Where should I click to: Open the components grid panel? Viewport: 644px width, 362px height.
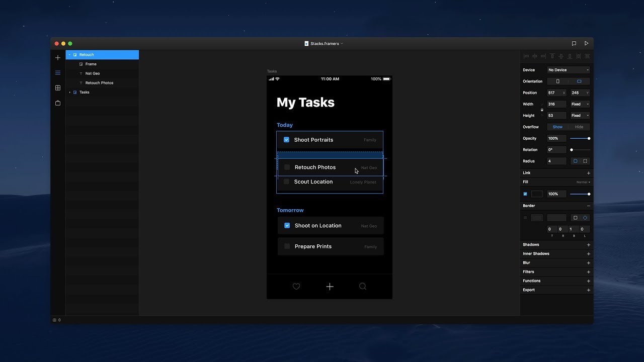click(x=58, y=88)
